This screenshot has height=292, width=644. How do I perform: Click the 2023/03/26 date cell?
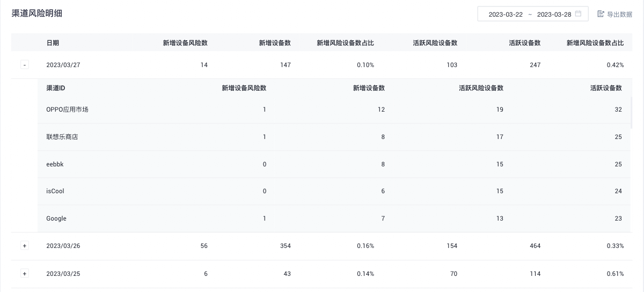click(63, 246)
